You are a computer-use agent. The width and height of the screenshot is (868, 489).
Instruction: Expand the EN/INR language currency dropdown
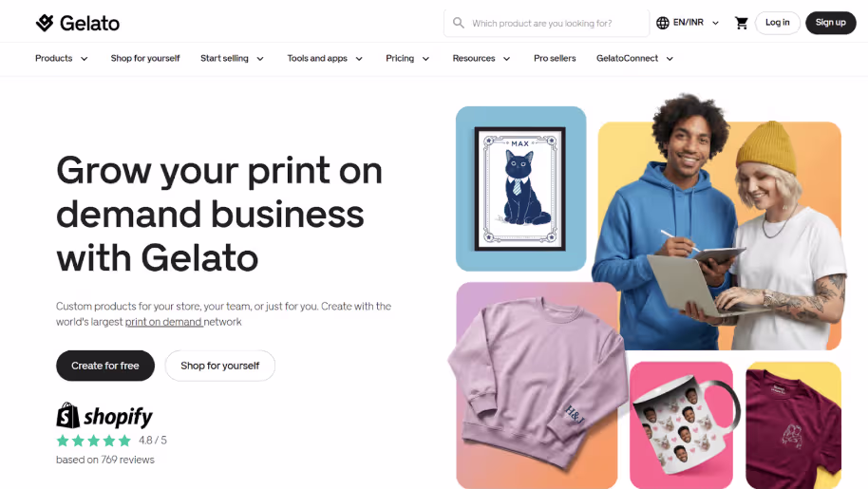click(689, 23)
